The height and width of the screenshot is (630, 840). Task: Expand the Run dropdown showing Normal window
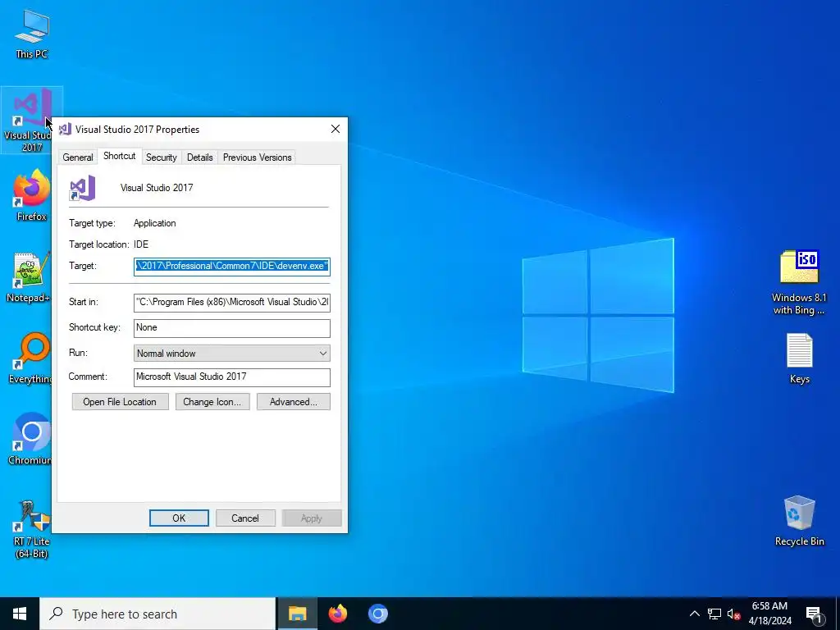232,354
